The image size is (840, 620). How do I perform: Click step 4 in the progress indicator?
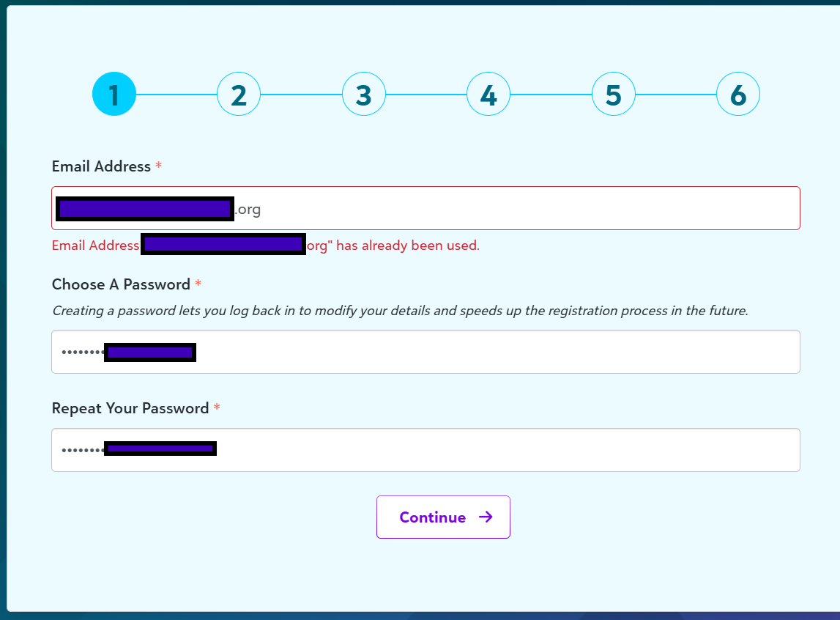click(488, 94)
